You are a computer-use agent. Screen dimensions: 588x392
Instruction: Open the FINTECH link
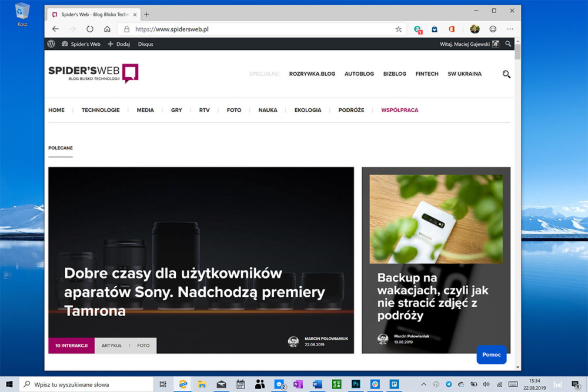point(427,74)
